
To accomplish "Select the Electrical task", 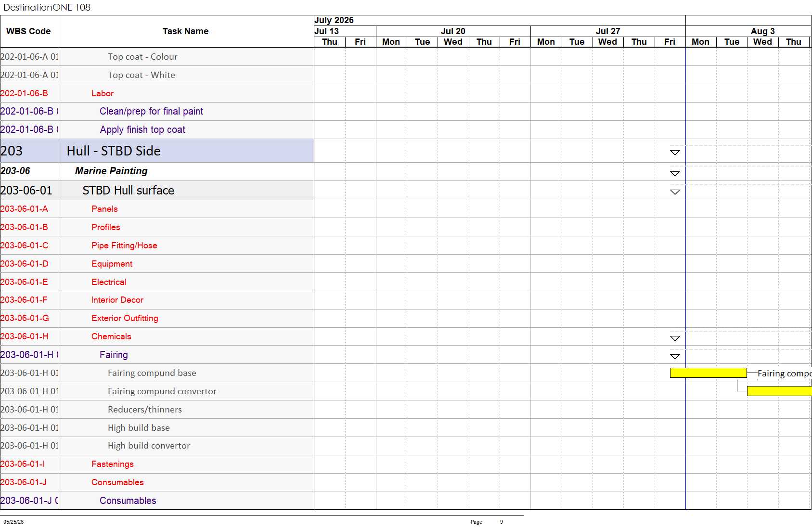I will pyautogui.click(x=109, y=282).
